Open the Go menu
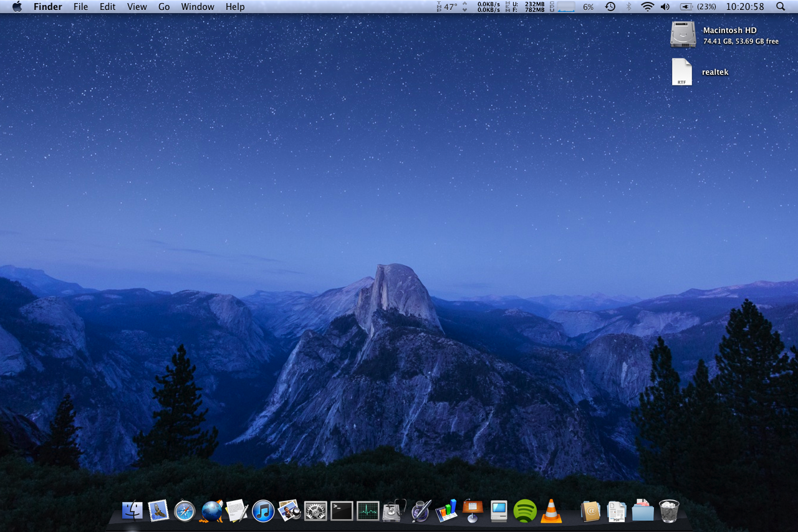This screenshot has width=798, height=532. [164, 6]
